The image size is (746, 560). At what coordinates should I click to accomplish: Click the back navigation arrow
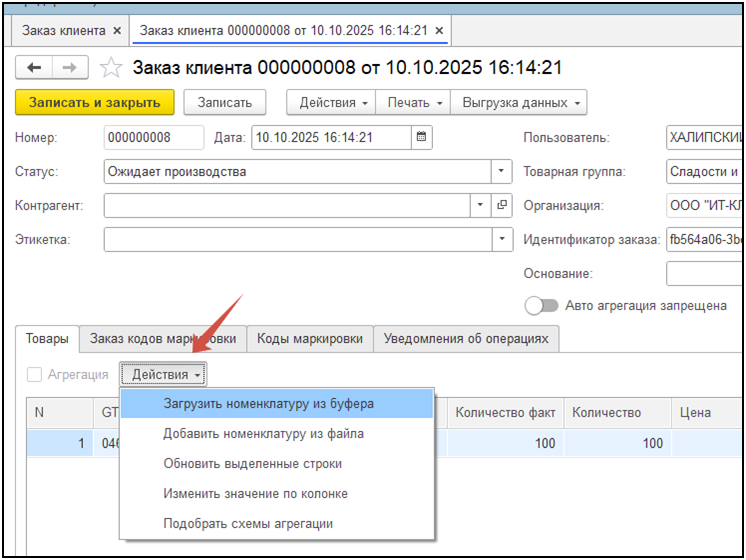pos(34,68)
